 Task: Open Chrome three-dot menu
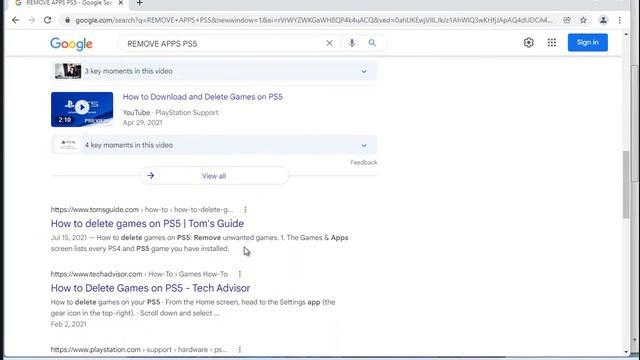(x=620, y=20)
